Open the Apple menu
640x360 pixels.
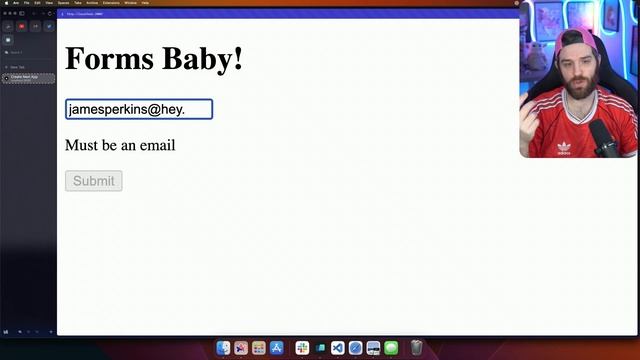click(x=6, y=3)
